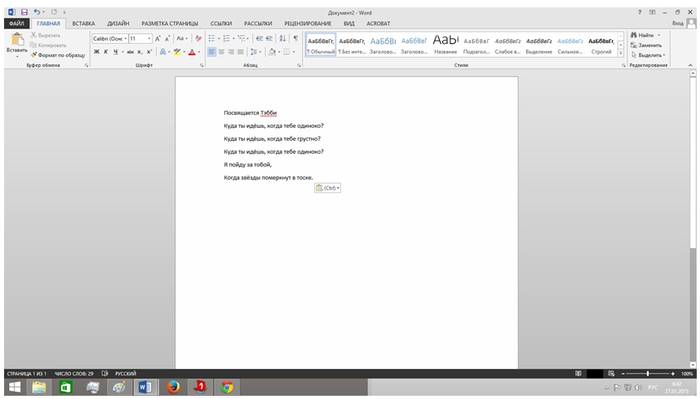Open font name Calibri dropdown

coord(125,39)
